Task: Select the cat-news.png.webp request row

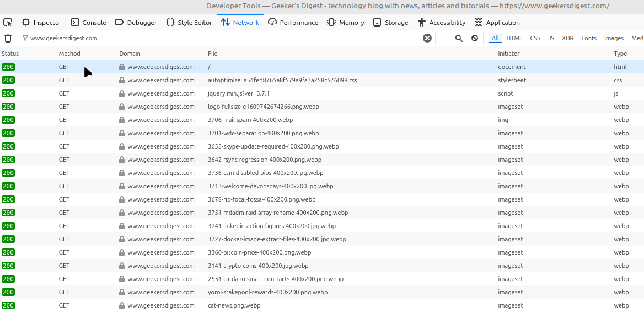Action: click(234, 305)
